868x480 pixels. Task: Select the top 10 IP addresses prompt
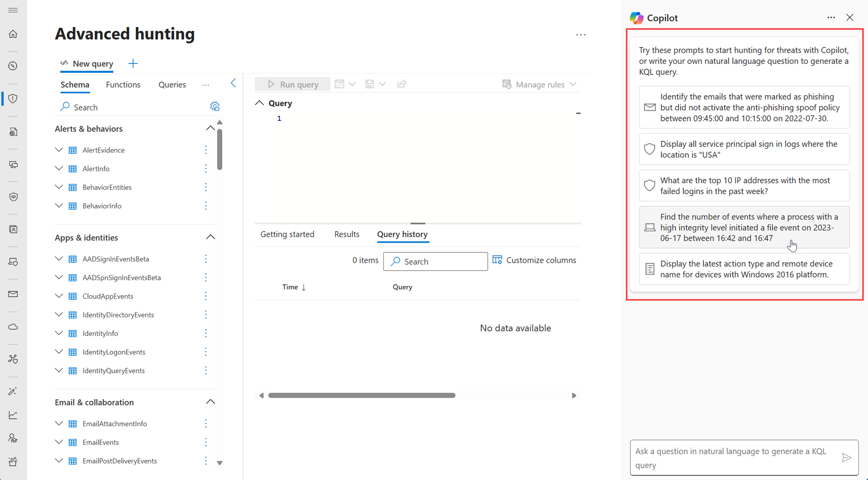point(744,186)
